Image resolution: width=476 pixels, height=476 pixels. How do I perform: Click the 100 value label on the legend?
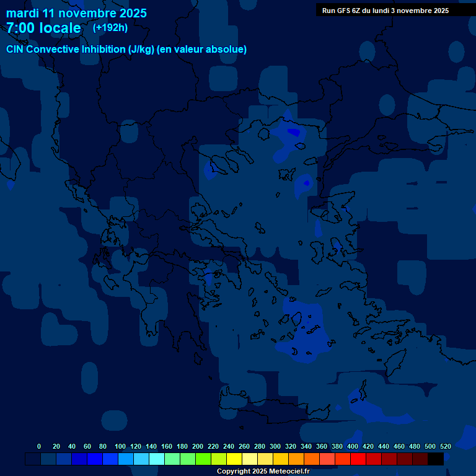120,446
